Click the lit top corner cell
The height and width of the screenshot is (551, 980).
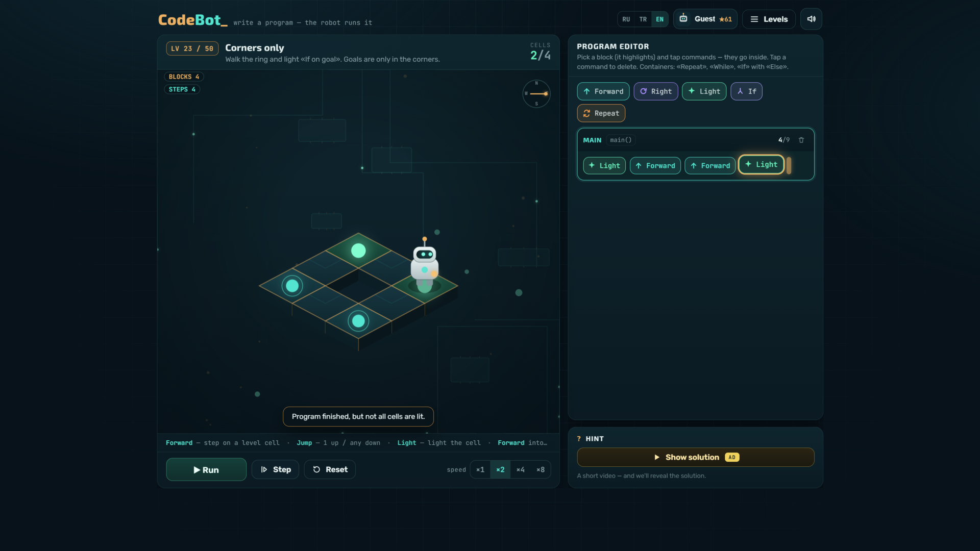tap(358, 251)
